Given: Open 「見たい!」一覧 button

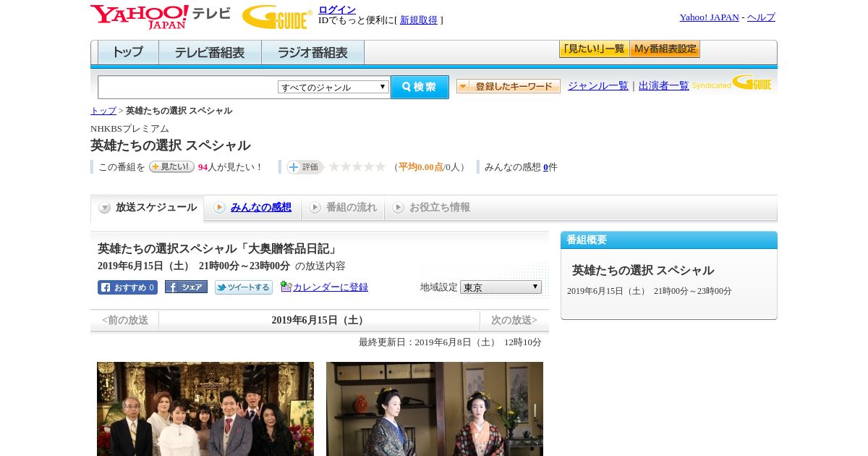Looking at the screenshot, I should coord(594,49).
